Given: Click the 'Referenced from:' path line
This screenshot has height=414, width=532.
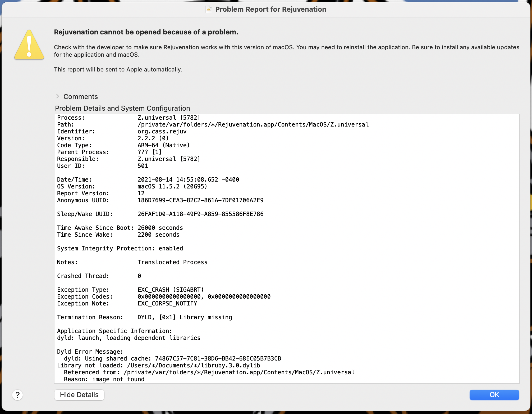Looking at the screenshot, I should pyautogui.click(x=209, y=372).
